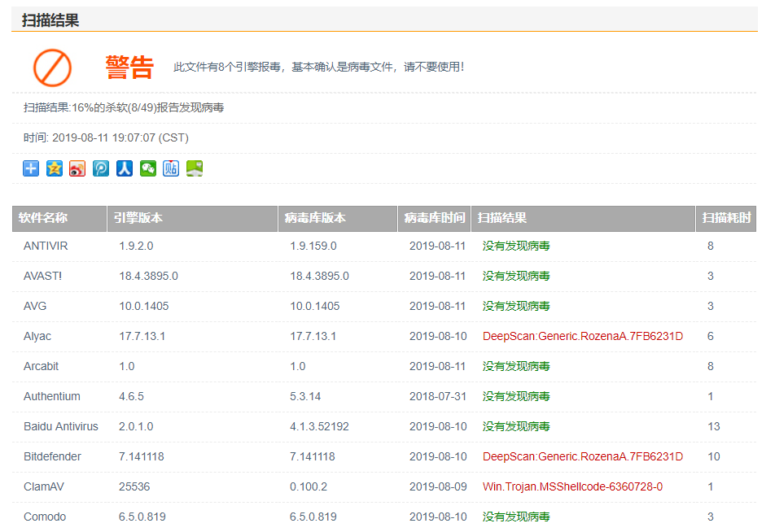Screen dimensions: 775x532
Task: Select the AVG row name
Action: point(35,306)
